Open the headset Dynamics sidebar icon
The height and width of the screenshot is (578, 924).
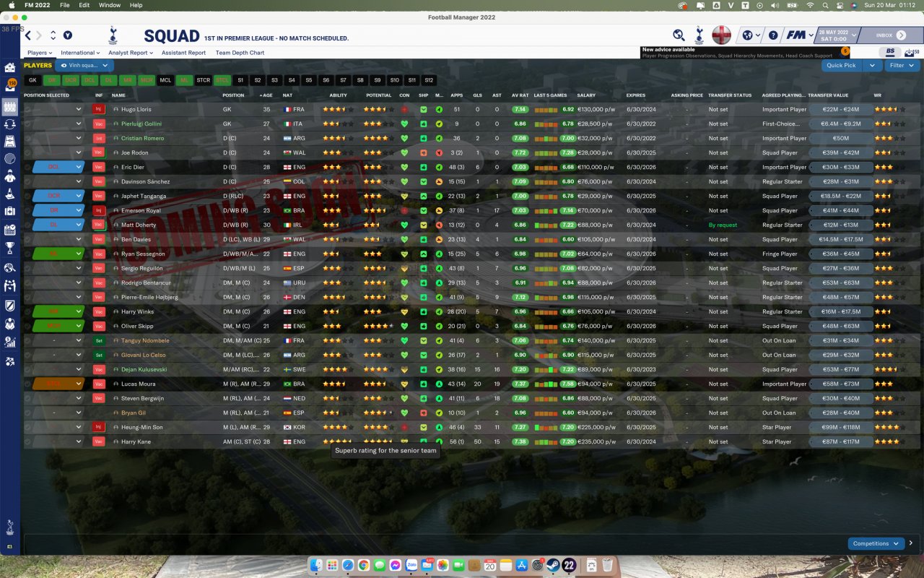(10, 124)
